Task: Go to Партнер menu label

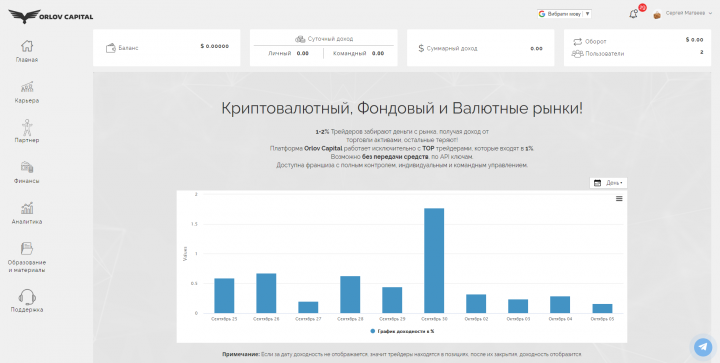Action: coord(27,140)
